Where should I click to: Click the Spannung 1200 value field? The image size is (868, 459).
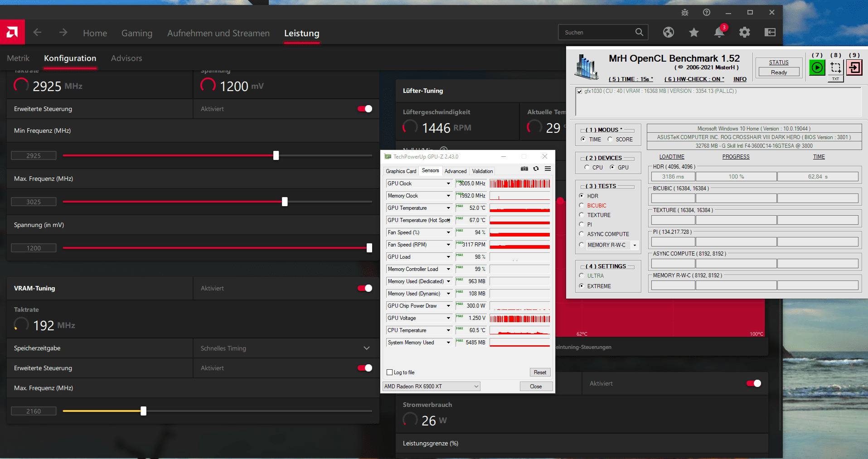(x=34, y=248)
